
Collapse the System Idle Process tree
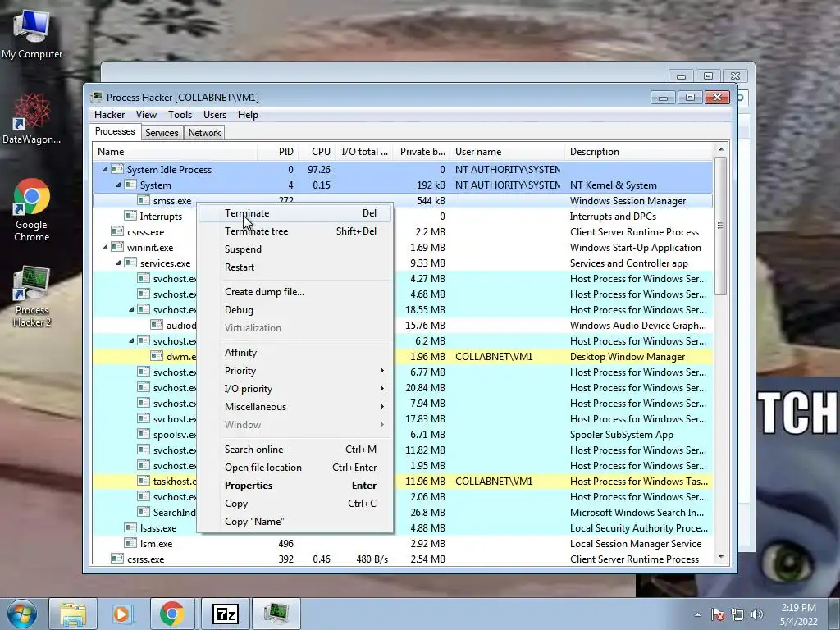pos(105,169)
